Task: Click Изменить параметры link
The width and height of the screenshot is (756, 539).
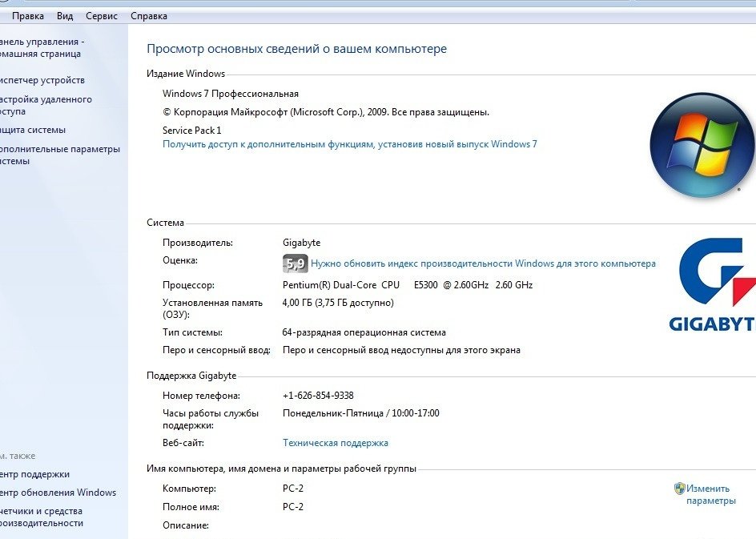Action: (x=710, y=495)
